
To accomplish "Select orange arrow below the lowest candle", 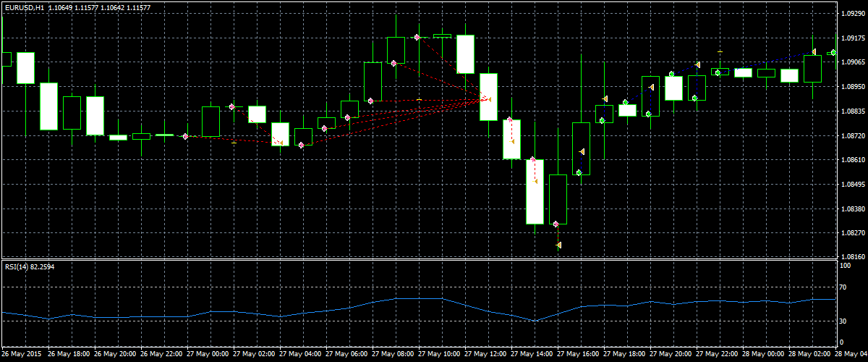I will tap(559, 245).
